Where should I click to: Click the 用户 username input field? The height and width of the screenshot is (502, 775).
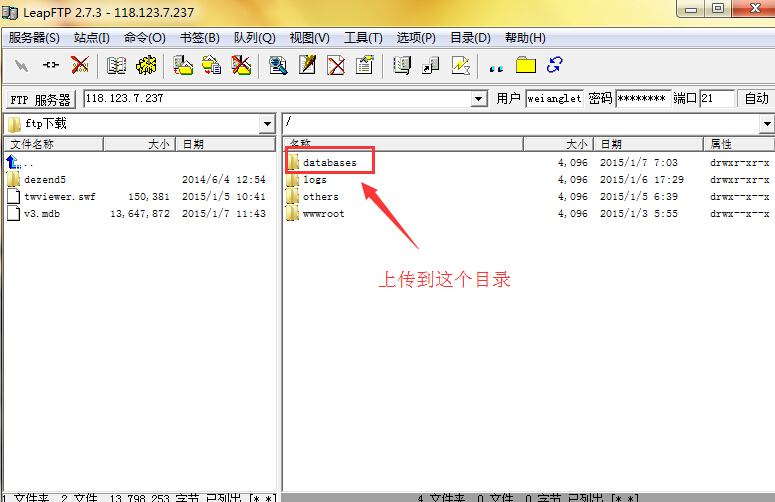coord(554,99)
